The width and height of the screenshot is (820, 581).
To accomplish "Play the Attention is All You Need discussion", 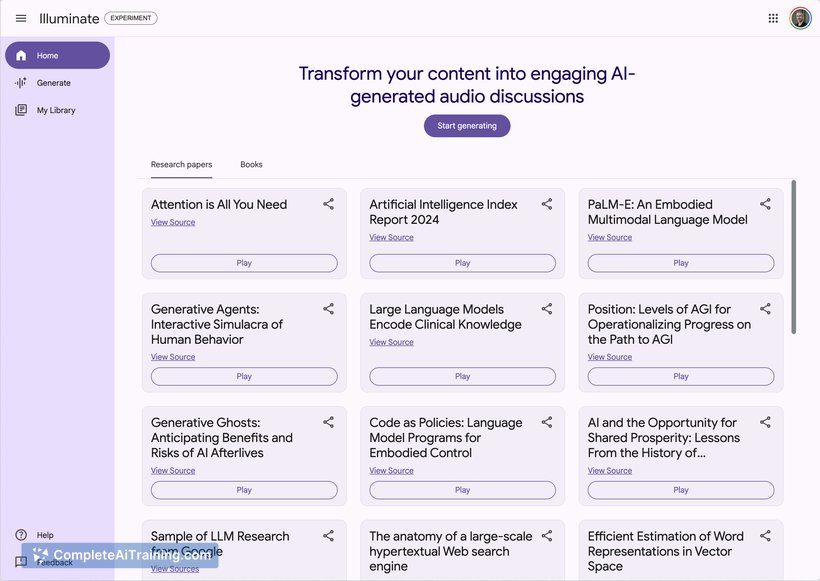I will tap(244, 263).
